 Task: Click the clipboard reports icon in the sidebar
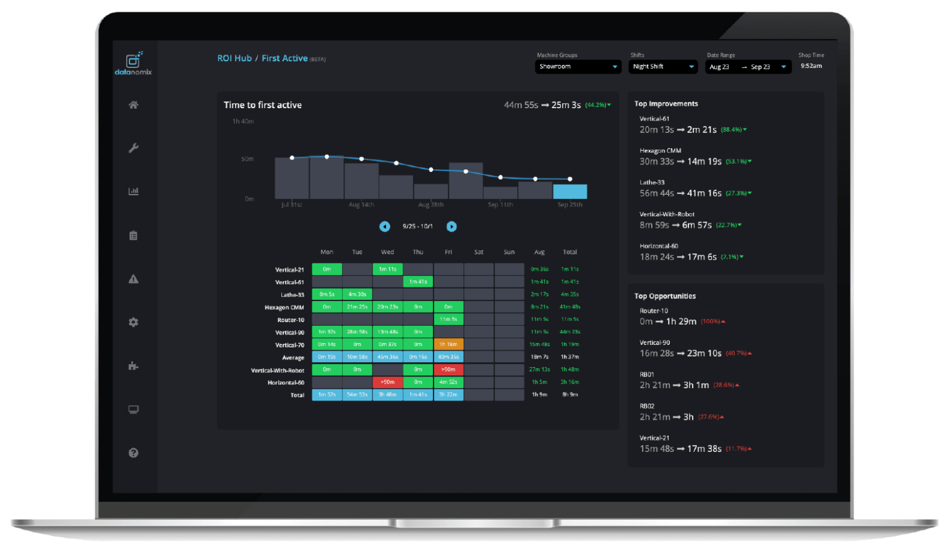pyautogui.click(x=133, y=235)
